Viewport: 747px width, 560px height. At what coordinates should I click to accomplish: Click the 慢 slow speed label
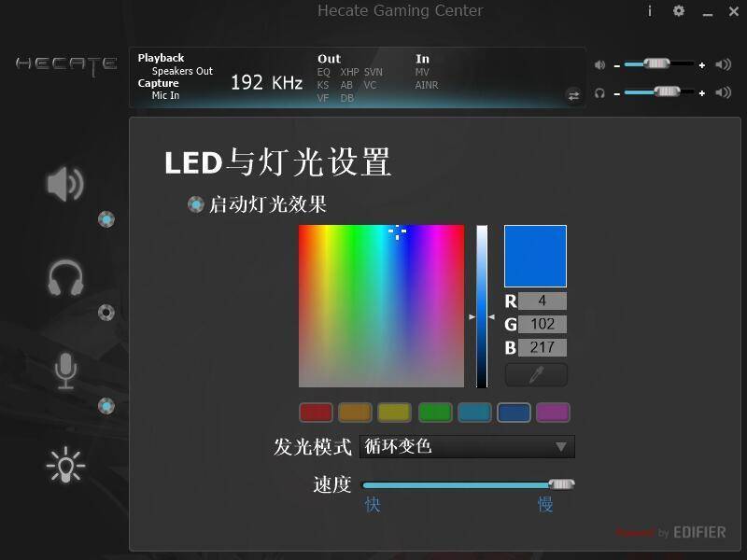pos(545,504)
